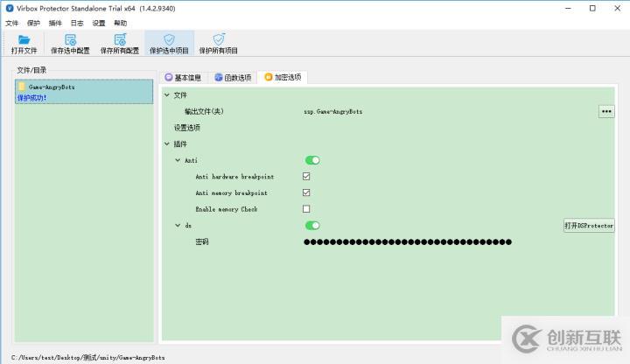
Task: Enable memory Check checkbox
Action: [x=306, y=209]
